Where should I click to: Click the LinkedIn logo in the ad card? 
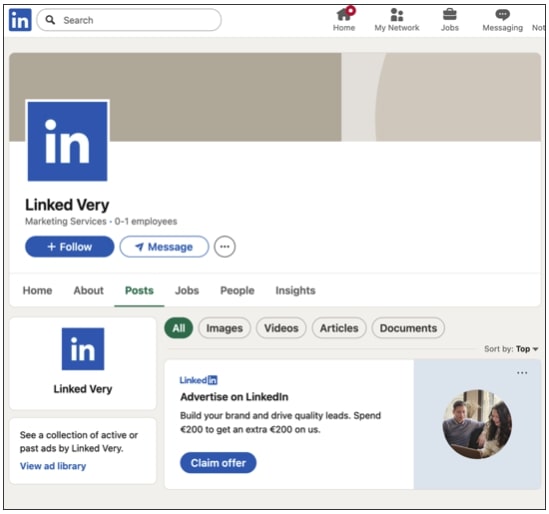point(199,380)
